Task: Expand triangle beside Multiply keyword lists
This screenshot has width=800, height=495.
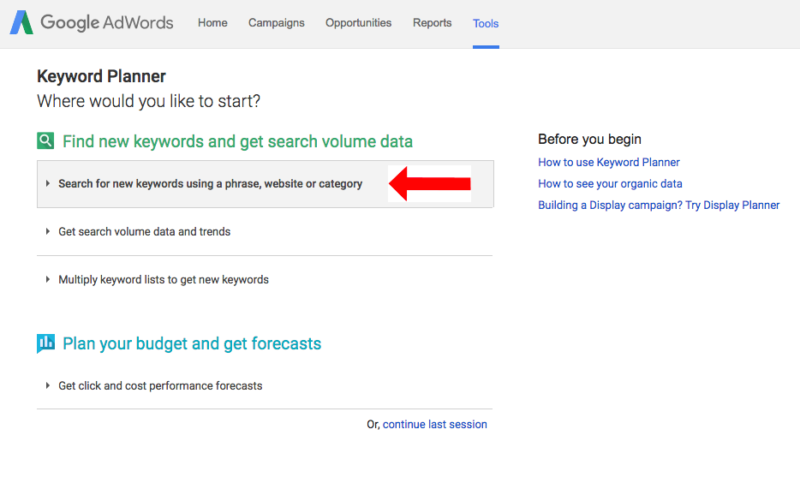Action: point(47,279)
